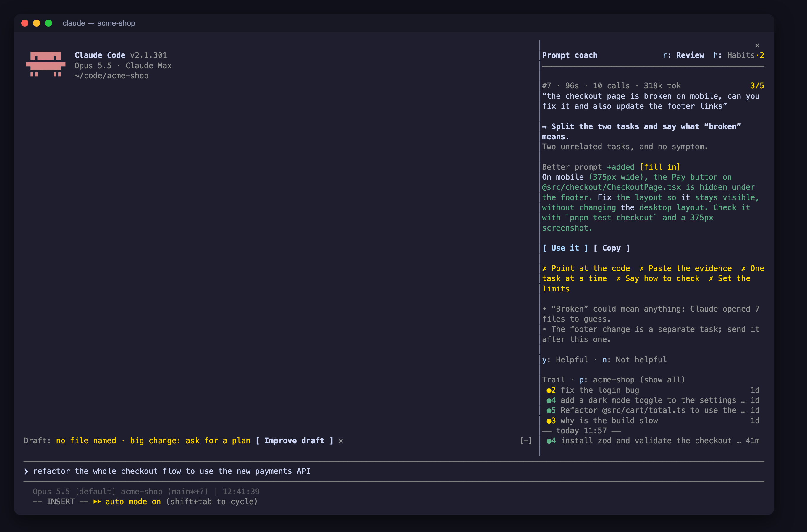Screen dimensions: 807x532
Task: Dismiss the draft hint with the x
Action: [341, 441]
